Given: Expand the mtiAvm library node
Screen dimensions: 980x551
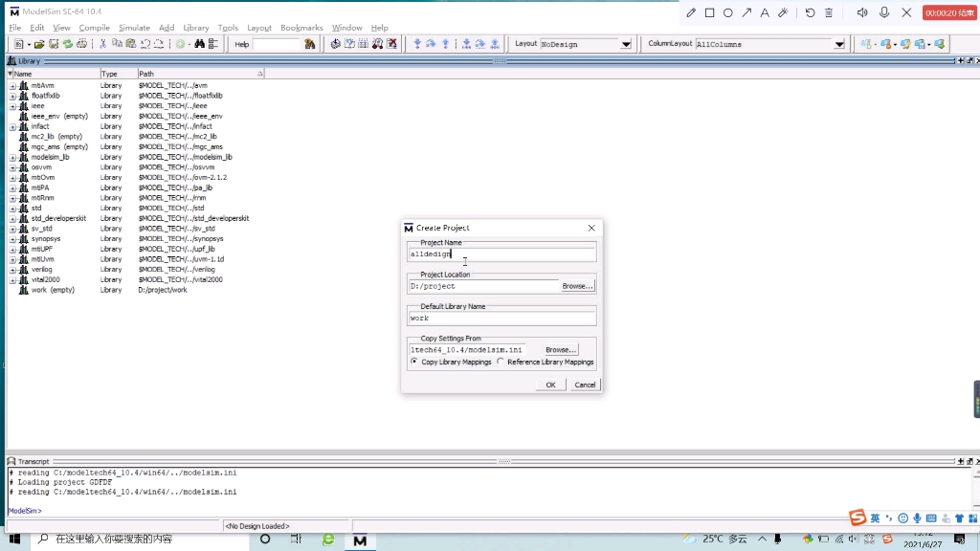Looking at the screenshot, I should click(x=12, y=85).
